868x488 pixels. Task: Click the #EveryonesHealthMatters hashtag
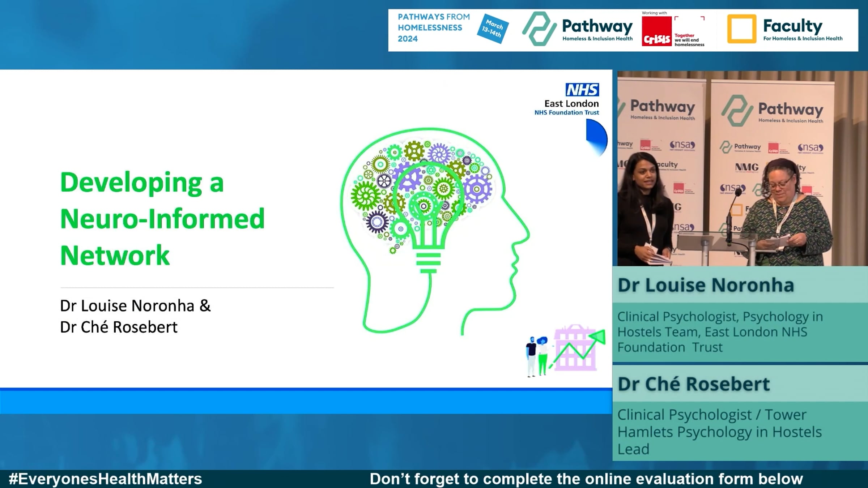pyautogui.click(x=105, y=479)
